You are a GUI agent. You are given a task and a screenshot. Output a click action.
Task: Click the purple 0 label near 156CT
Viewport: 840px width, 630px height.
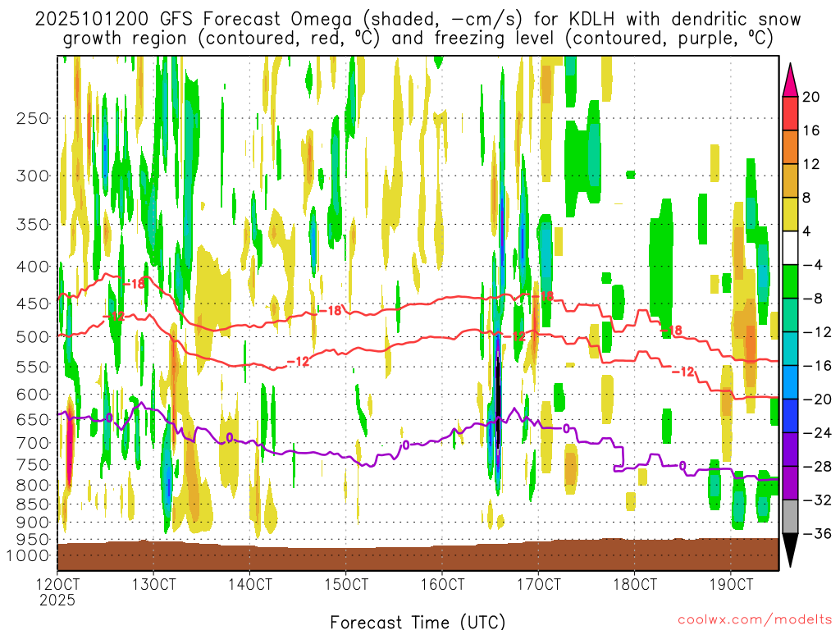(405, 445)
